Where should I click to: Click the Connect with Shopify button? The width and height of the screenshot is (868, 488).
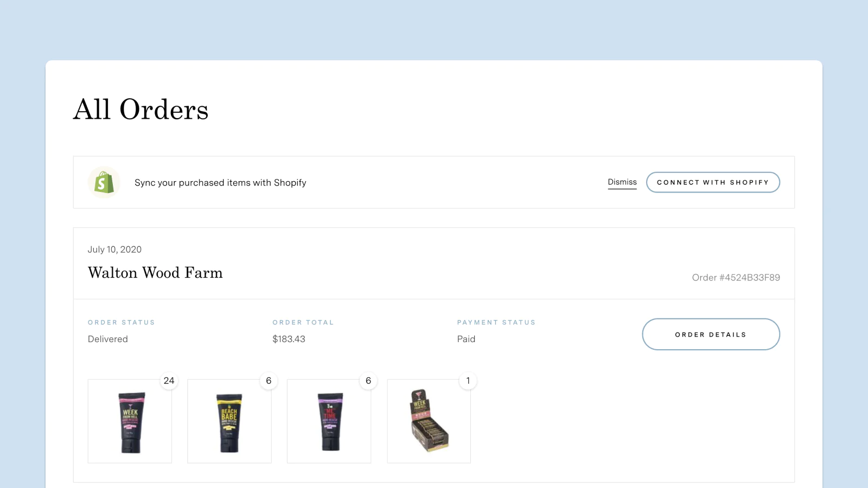[x=713, y=182]
